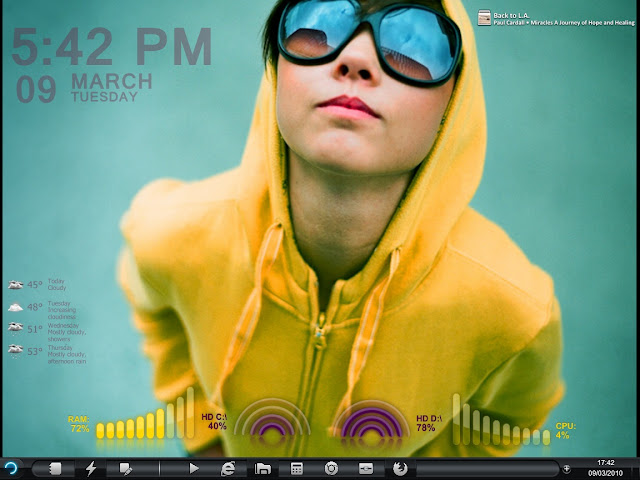Click the 09 day number widget

click(36, 89)
